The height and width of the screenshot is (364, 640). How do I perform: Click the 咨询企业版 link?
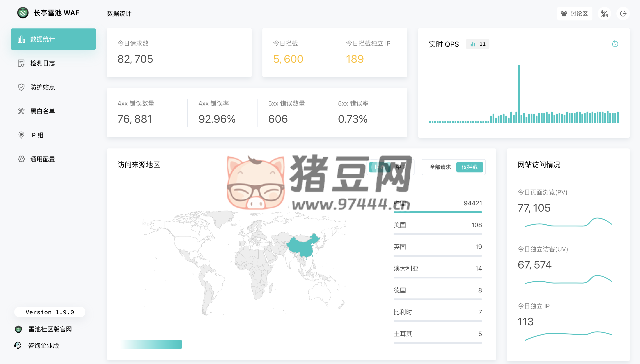point(44,346)
